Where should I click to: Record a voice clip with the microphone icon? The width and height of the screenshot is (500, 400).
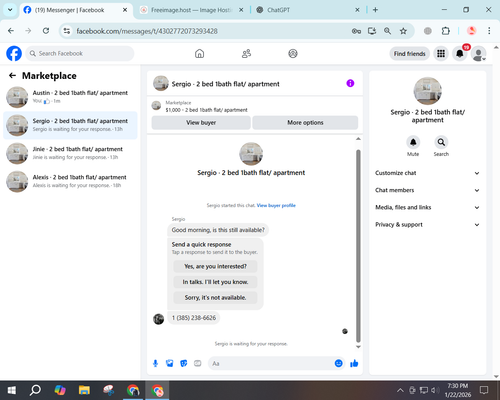click(x=155, y=363)
